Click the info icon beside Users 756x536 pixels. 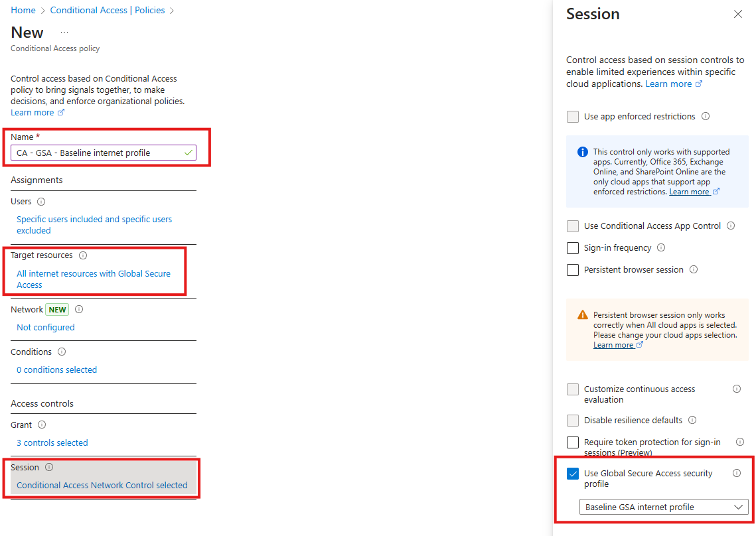pos(42,201)
